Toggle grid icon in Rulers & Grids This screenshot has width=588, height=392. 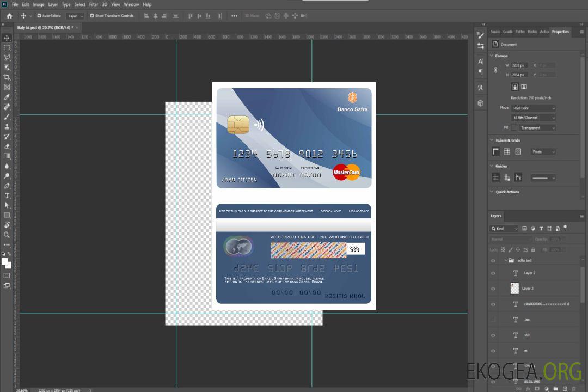click(507, 151)
